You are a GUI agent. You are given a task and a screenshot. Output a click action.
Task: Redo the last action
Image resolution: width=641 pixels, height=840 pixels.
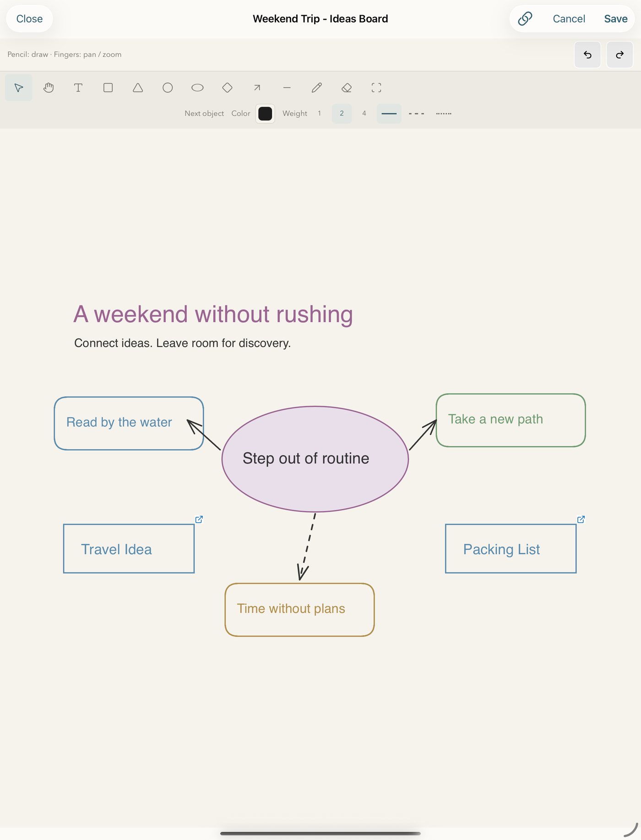(x=619, y=55)
